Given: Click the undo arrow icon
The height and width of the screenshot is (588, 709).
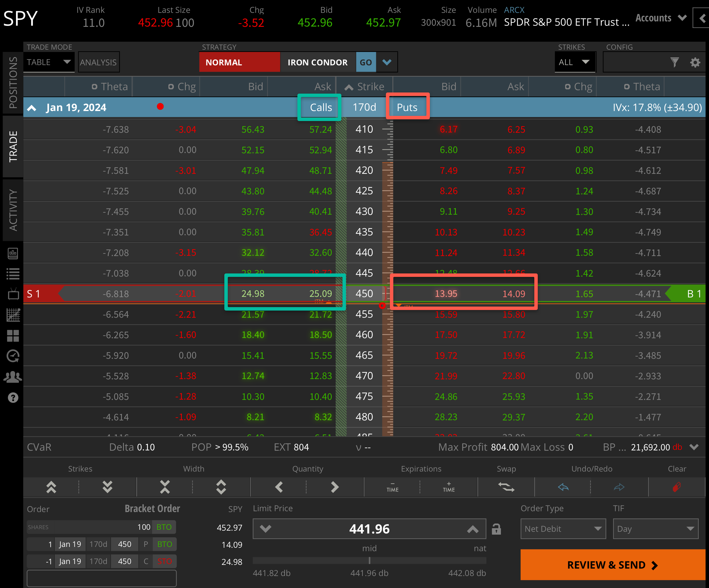Looking at the screenshot, I should (563, 487).
